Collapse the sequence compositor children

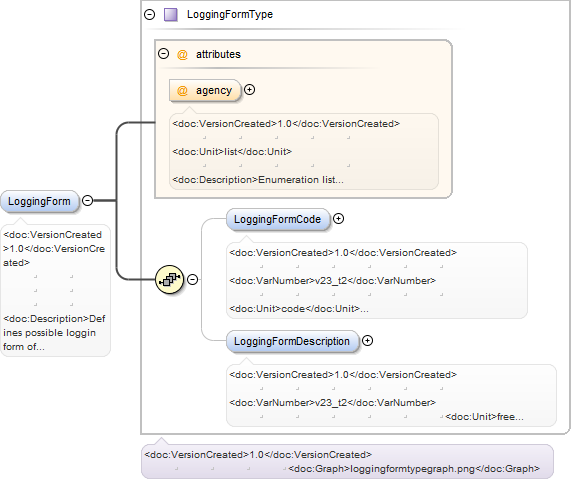[x=193, y=279]
